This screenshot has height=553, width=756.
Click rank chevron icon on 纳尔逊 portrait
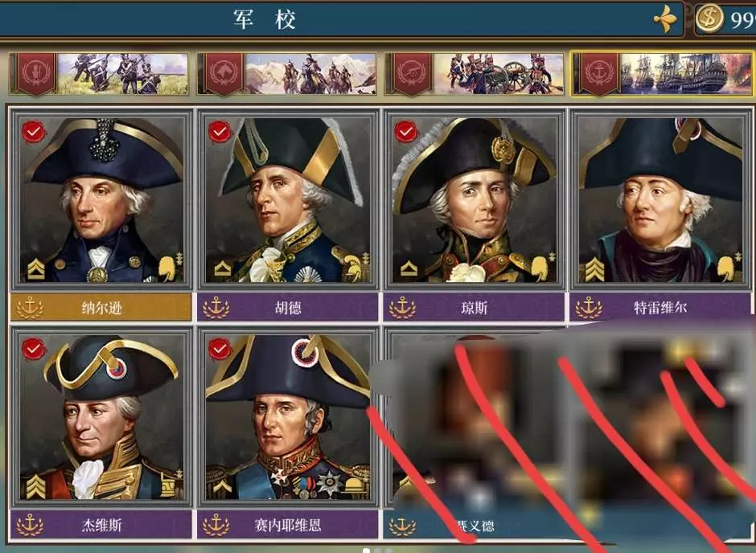coord(35,269)
